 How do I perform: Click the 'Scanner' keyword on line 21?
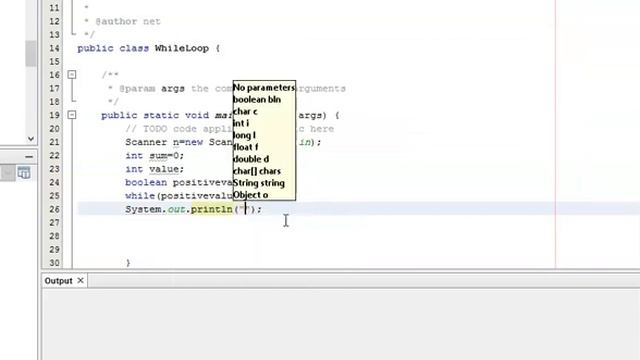[146, 142]
